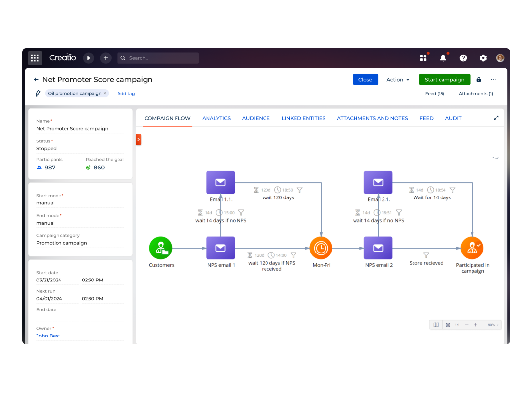Click the Start campaign button

pyautogui.click(x=444, y=79)
